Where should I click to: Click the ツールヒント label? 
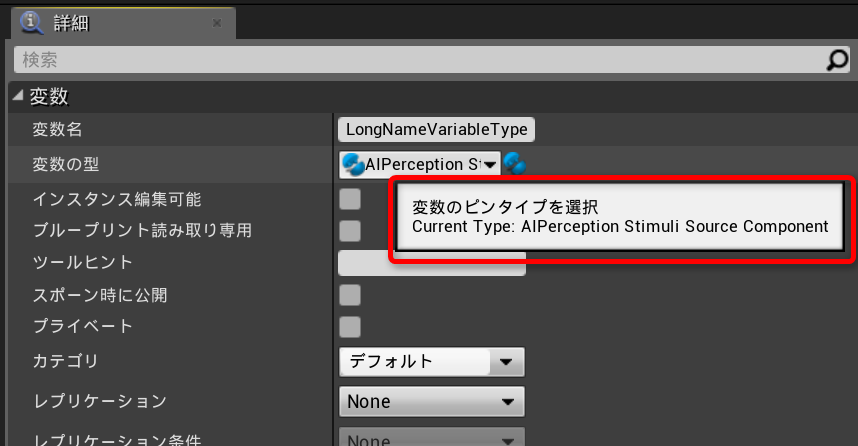coord(83,262)
